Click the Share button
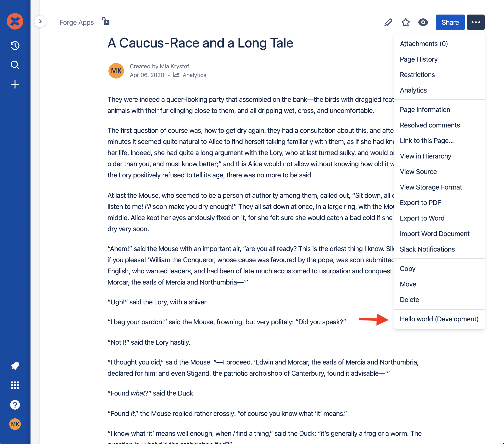The width and height of the screenshot is (504, 444). (450, 22)
